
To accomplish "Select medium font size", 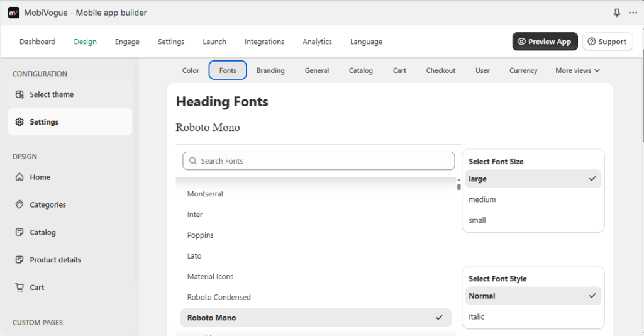I will pyautogui.click(x=533, y=199).
